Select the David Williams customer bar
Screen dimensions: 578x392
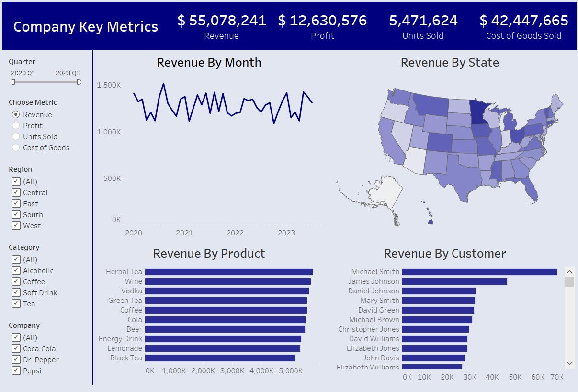click(435, 339)
